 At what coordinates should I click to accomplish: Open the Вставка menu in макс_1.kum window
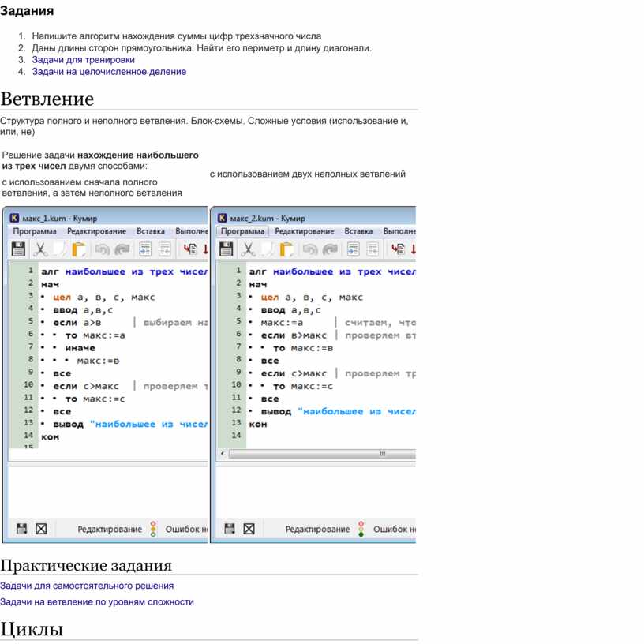tap(150, 231)
